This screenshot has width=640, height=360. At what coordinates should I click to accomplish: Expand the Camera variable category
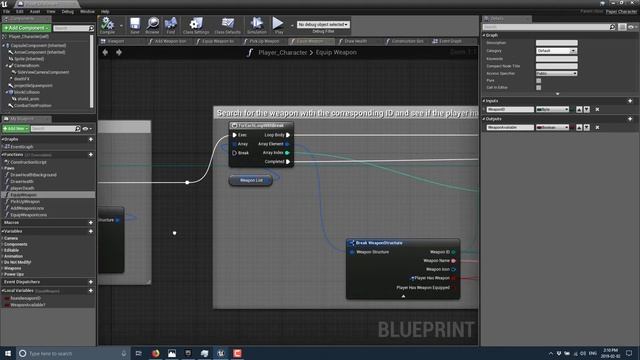[11, 238]
